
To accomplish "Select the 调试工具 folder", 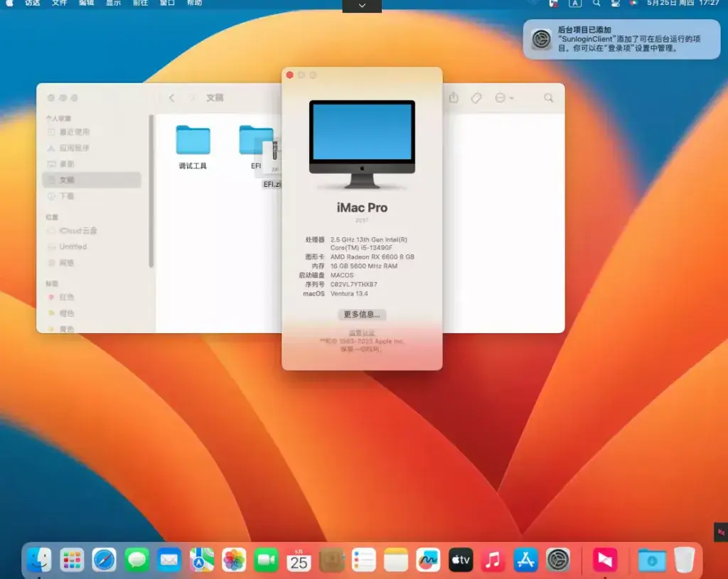I will pos(193,146).
